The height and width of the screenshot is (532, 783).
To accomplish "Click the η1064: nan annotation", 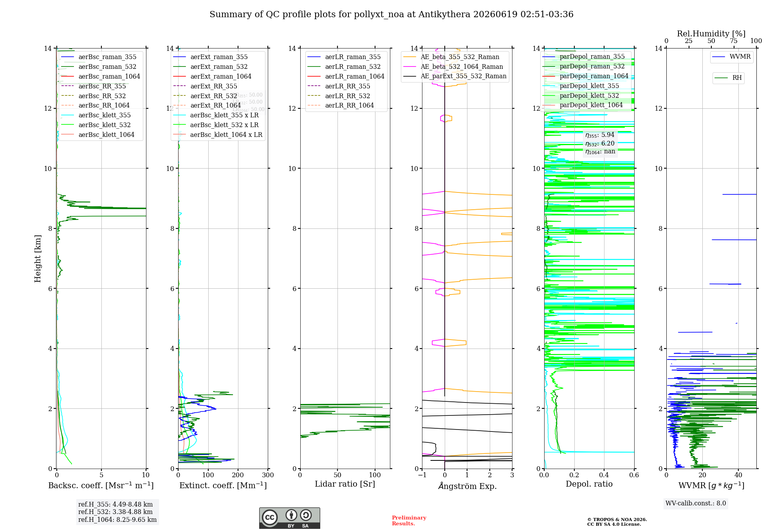I will [600, 152].
